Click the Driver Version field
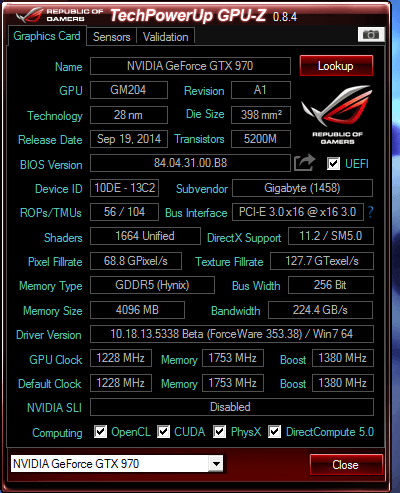Screen dimensions: 400x493 pos(232,334)
